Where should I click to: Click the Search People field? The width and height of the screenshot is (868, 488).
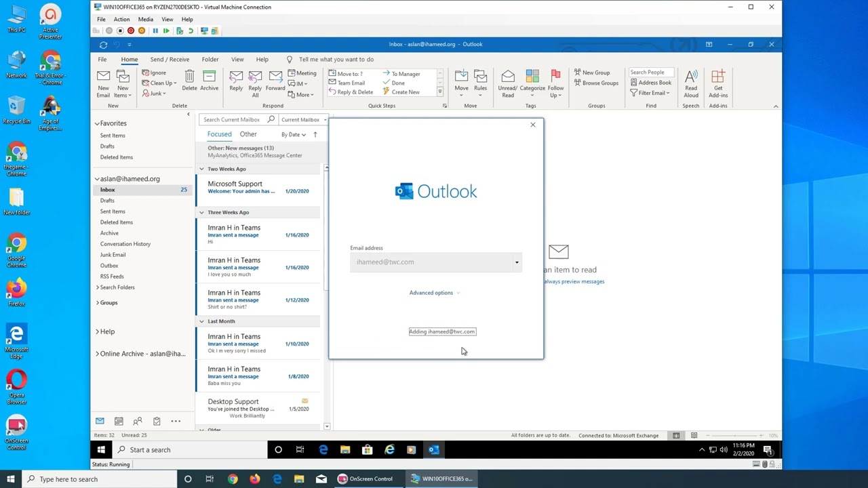tap(650, 72)
